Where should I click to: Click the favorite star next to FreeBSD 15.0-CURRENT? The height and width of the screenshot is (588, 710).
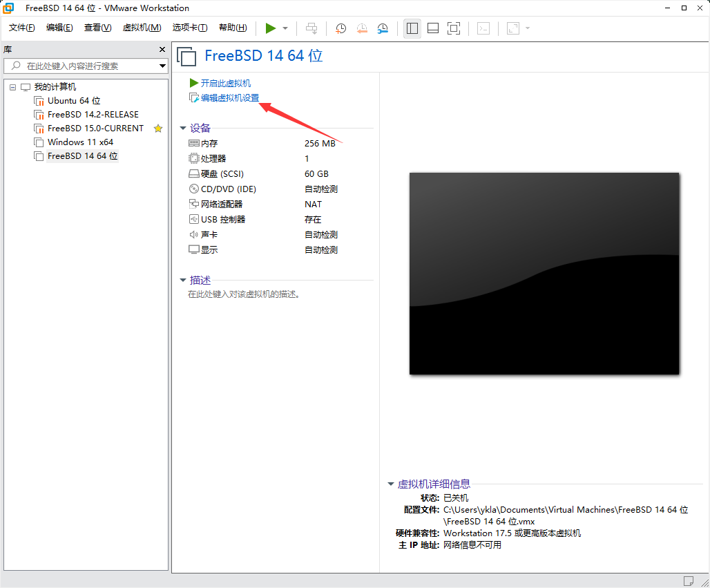(x=158, y=129)
